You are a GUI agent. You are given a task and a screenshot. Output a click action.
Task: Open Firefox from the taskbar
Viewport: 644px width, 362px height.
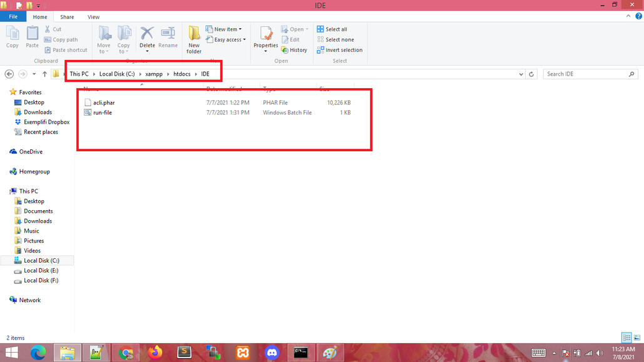[x=155, y=351]
